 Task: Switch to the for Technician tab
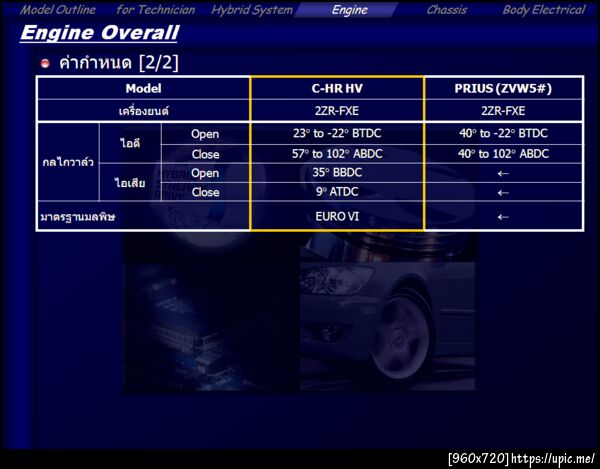(156, 10)
